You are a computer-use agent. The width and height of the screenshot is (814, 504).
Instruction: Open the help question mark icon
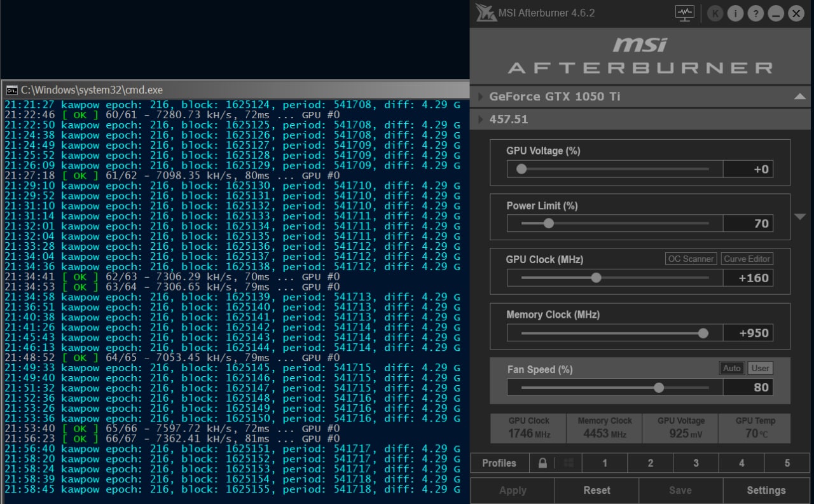click(x=755, y=13)
